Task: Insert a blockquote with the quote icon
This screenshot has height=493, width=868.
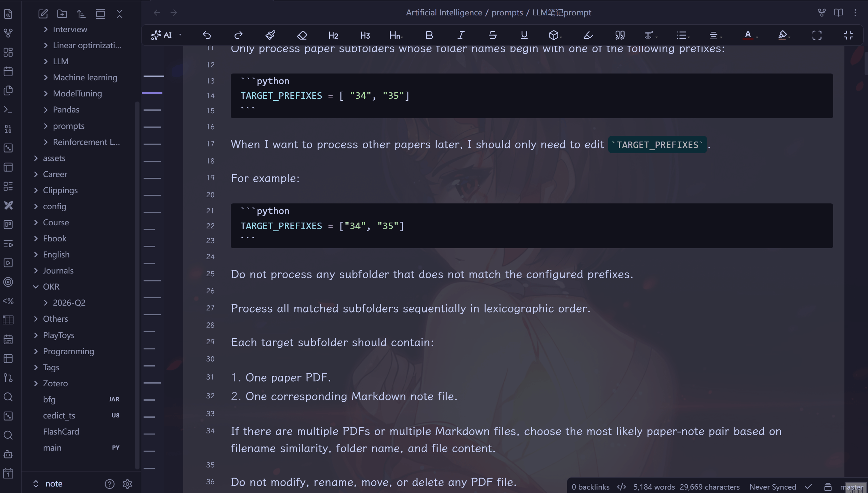Action: (620, 35)
